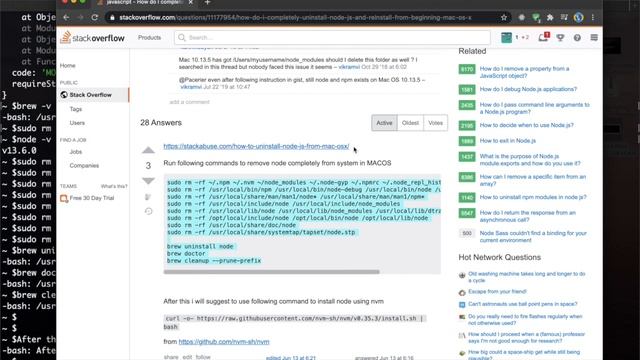Open Companies in the sidebar
Viewport: 640px width, 360px height.
[84, 165]
